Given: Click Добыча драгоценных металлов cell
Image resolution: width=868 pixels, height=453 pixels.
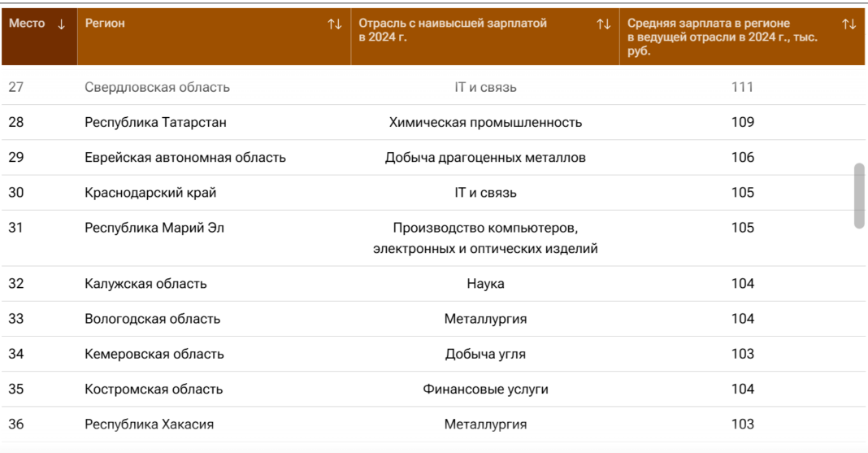Looking at the screenshot, I should [x=485, y=157].
